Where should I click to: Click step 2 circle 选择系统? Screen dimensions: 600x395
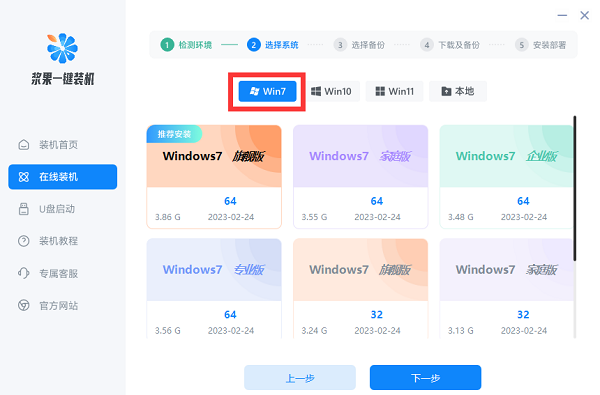(x=253, y=45)
